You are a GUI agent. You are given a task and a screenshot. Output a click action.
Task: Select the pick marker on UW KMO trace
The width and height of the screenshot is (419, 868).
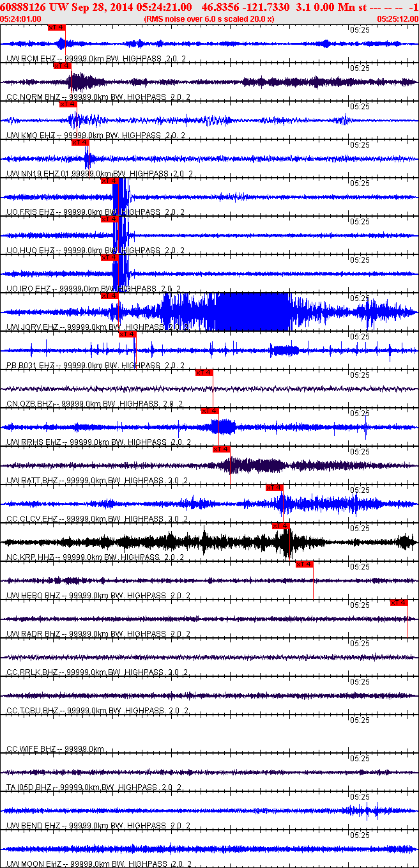click(68, 104)
